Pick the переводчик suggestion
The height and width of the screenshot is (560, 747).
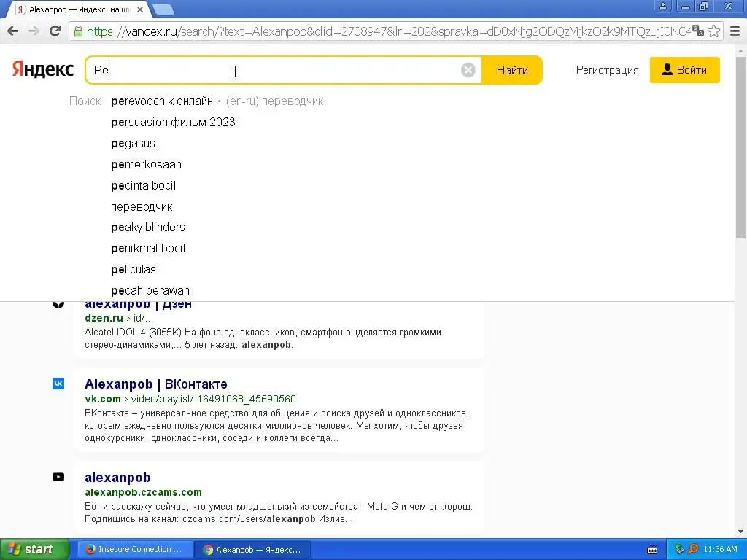[x=142, y=206]
